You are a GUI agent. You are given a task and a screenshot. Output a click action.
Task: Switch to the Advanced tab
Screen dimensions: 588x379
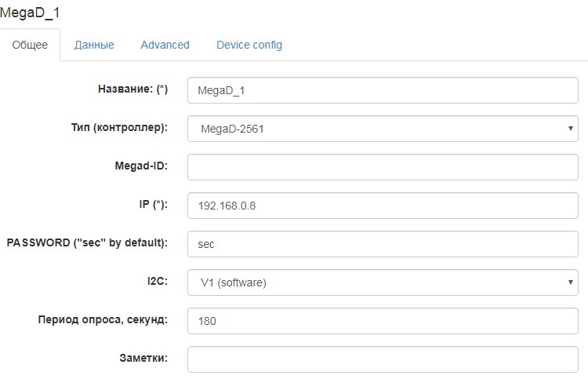tap(165, 46)
